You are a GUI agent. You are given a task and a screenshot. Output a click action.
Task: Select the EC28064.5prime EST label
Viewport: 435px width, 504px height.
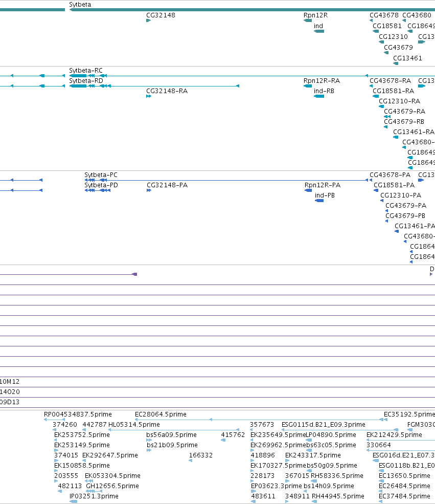[161, 414]
